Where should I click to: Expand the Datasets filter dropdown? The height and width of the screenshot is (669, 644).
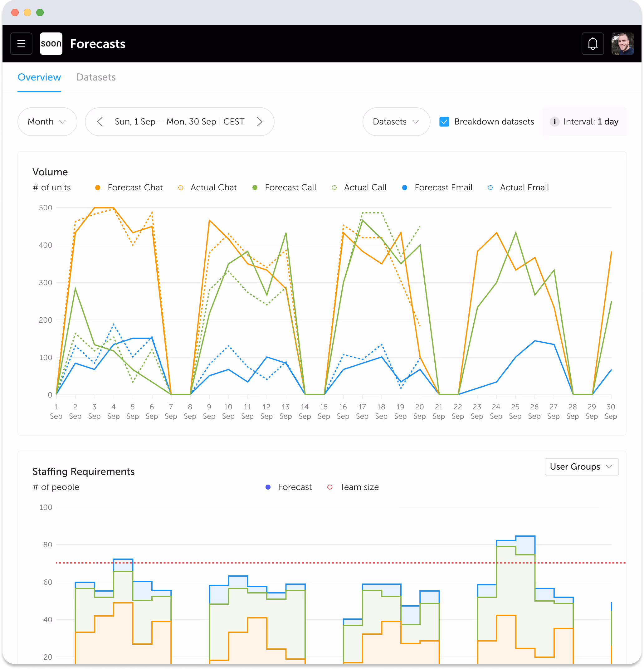tap(396, 121)
